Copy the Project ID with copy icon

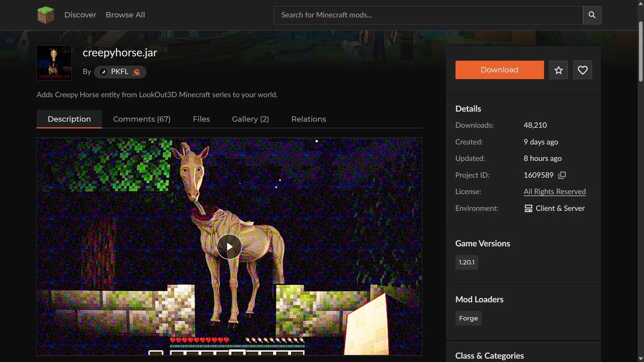click(562, 175)
